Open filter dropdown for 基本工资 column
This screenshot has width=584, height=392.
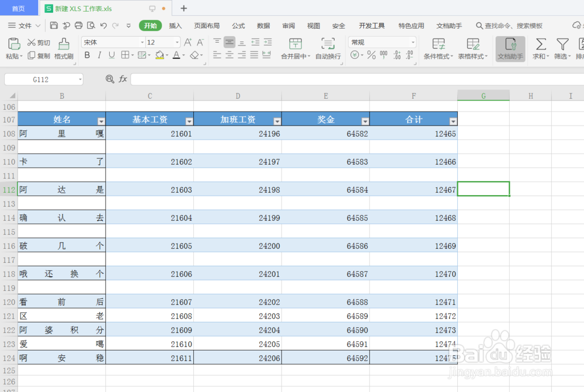(189, 121)
